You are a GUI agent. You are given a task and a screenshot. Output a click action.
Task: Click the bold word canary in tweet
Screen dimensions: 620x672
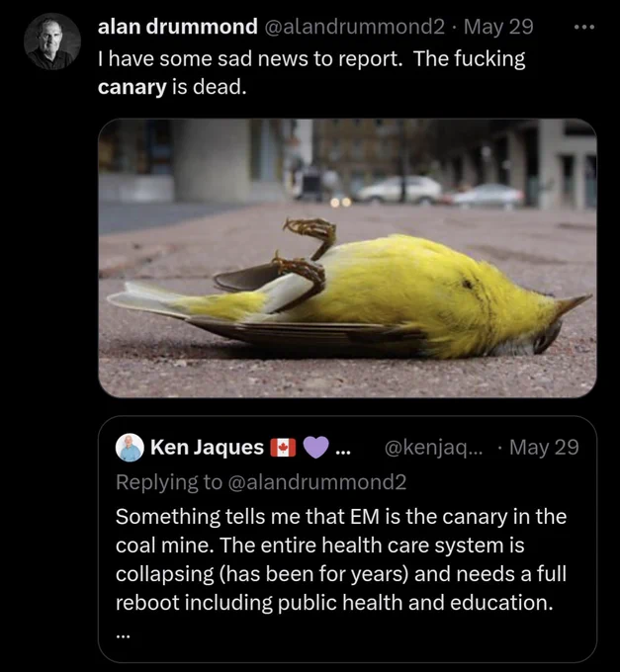click(x=132, y=88)
